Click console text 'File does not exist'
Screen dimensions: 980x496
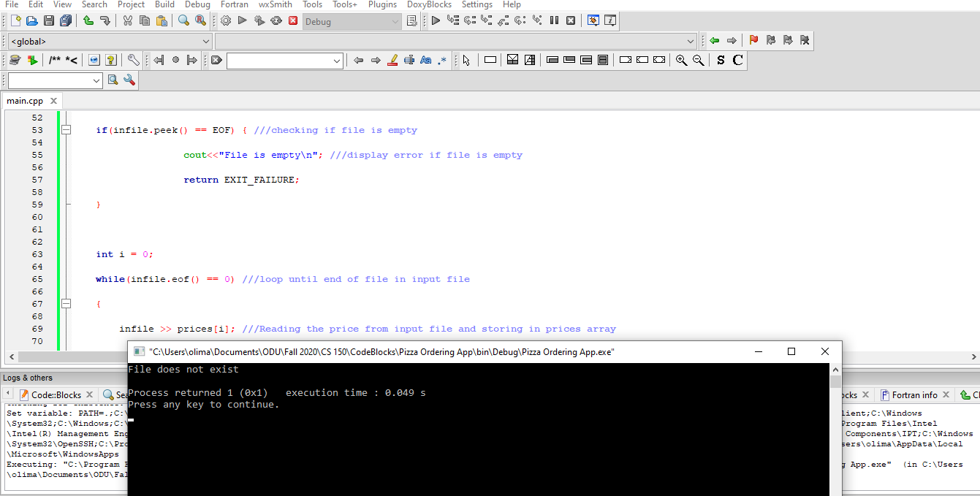pyautogui.click(x=183, y=370)
